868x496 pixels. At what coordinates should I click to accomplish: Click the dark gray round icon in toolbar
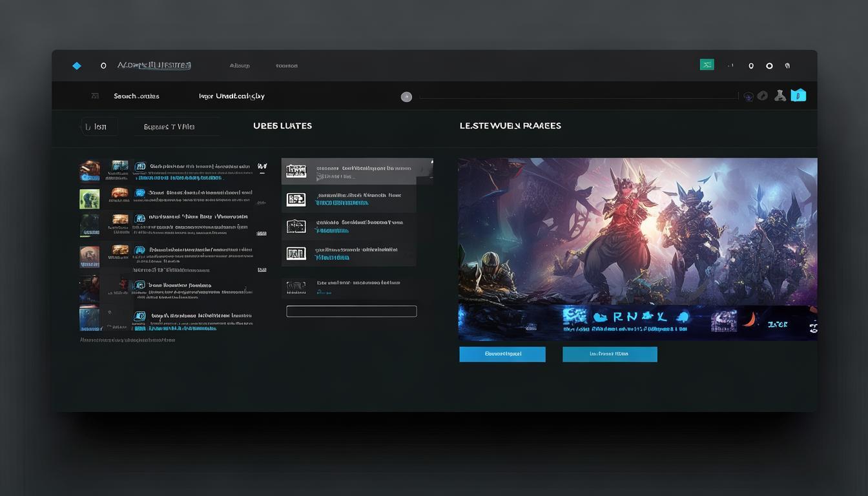[763, 96]
